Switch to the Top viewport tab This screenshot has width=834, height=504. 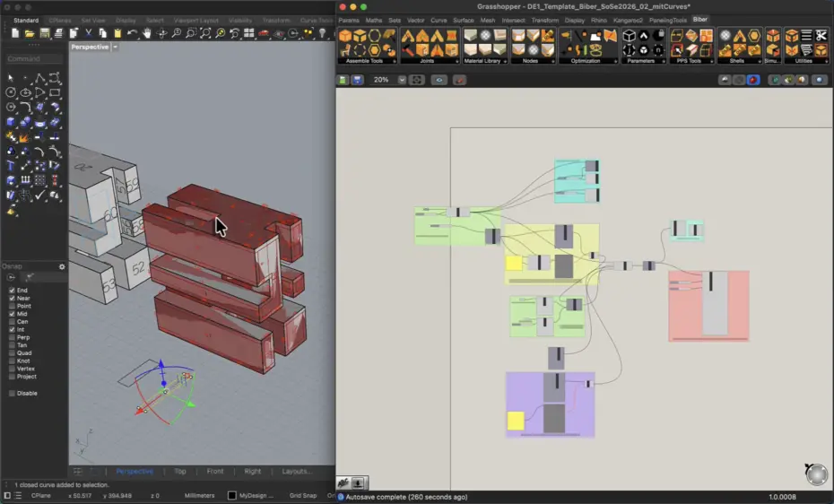tap(180, 471)
